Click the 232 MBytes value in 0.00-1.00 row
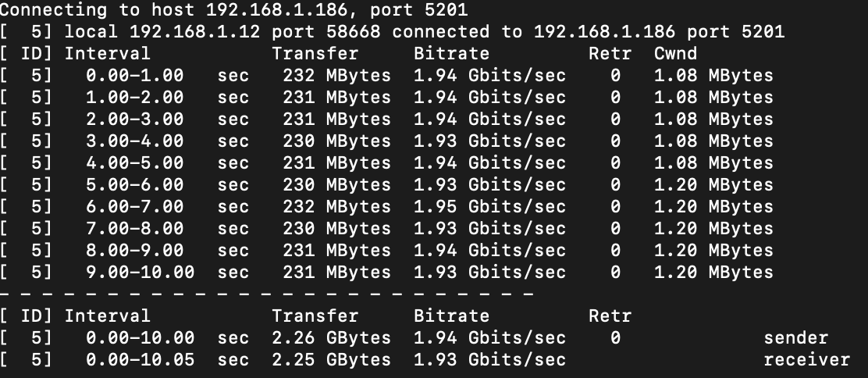This screenshot has height=378, width=868. 336,75
